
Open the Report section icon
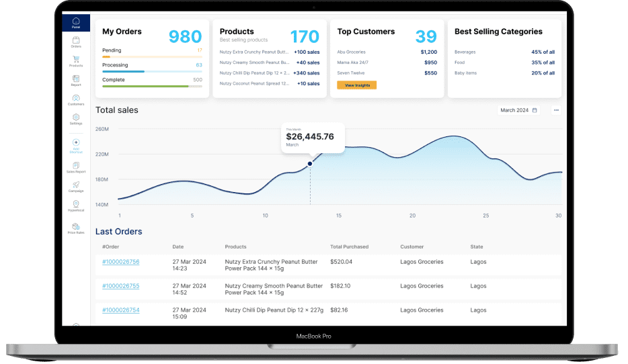tap(76, 81)
